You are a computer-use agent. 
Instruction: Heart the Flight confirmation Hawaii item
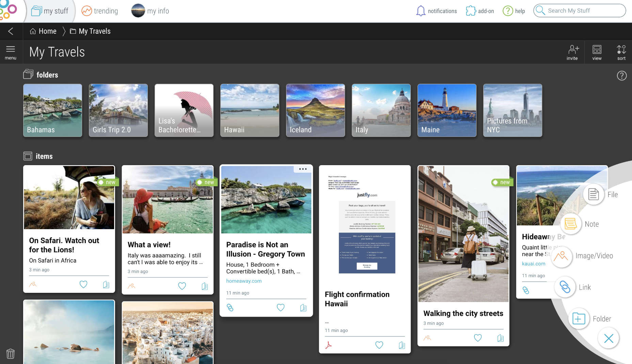point(379,345)
